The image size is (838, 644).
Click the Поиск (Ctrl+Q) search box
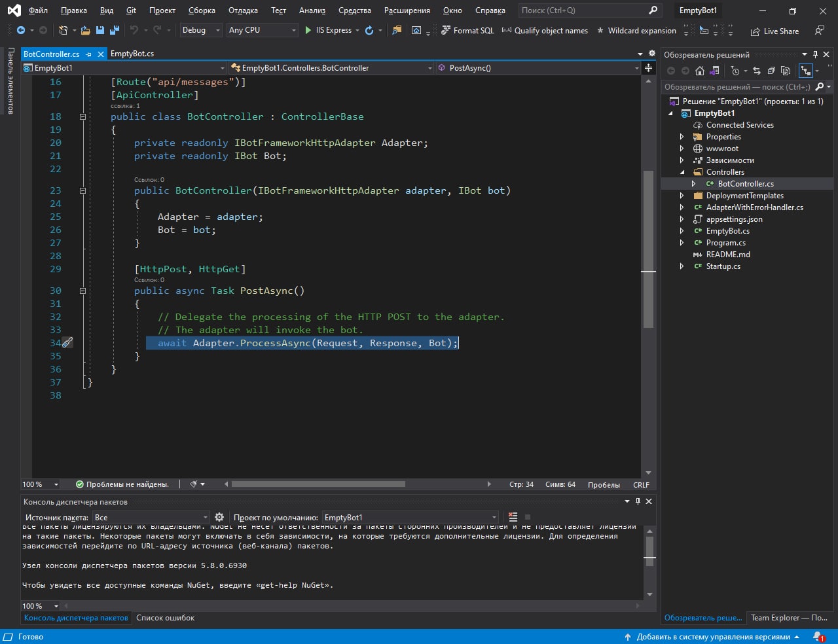(589, 10)
